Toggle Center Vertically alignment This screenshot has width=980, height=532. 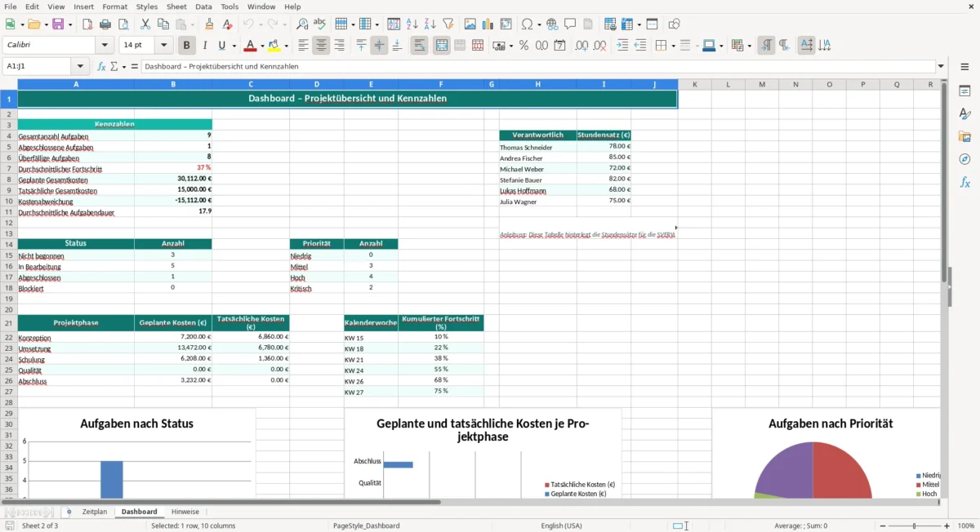379,46
